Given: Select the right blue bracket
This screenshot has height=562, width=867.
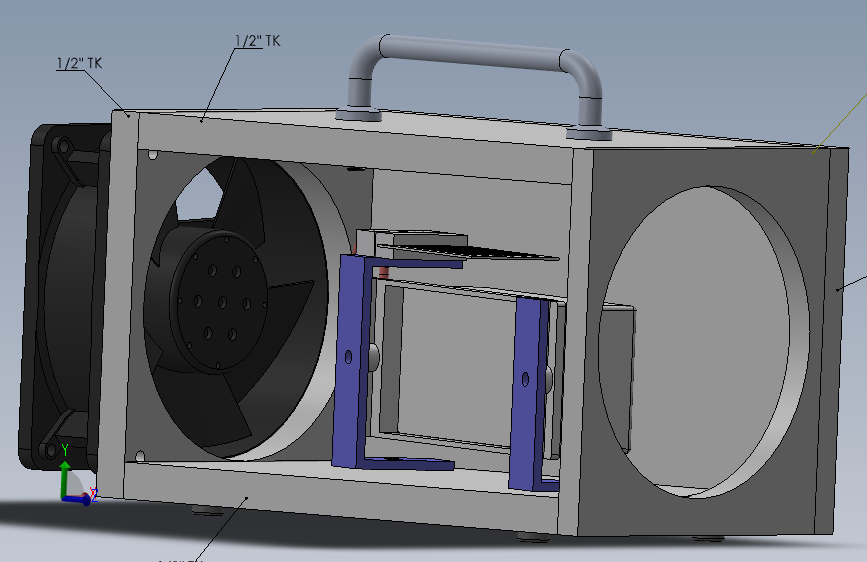Looking at the screenshot, I should (529, 394).
